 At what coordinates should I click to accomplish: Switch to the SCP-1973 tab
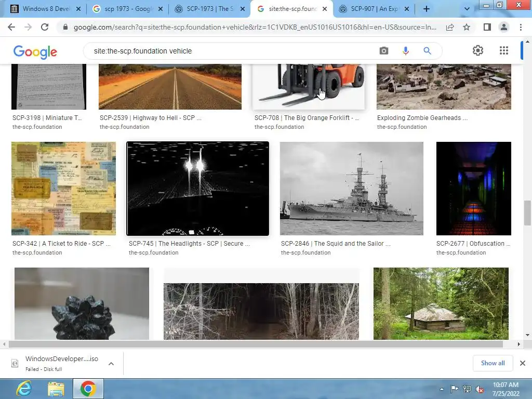[x=209, y=9]
